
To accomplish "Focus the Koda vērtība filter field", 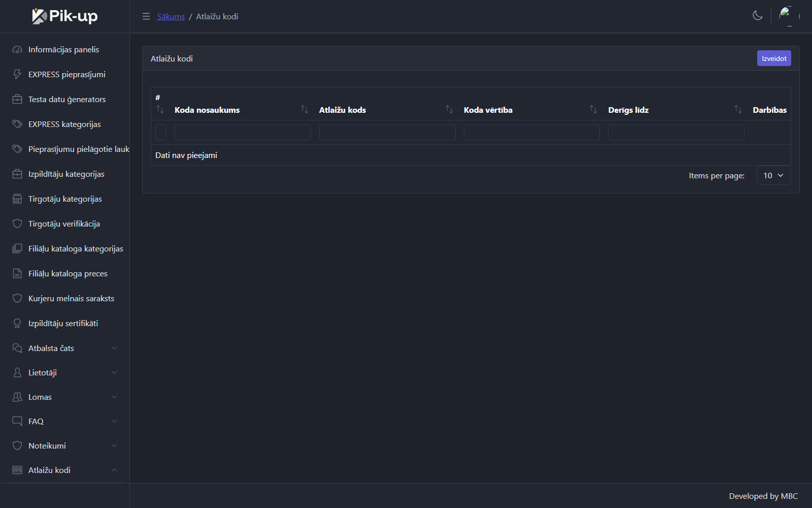I will point(532,132).
